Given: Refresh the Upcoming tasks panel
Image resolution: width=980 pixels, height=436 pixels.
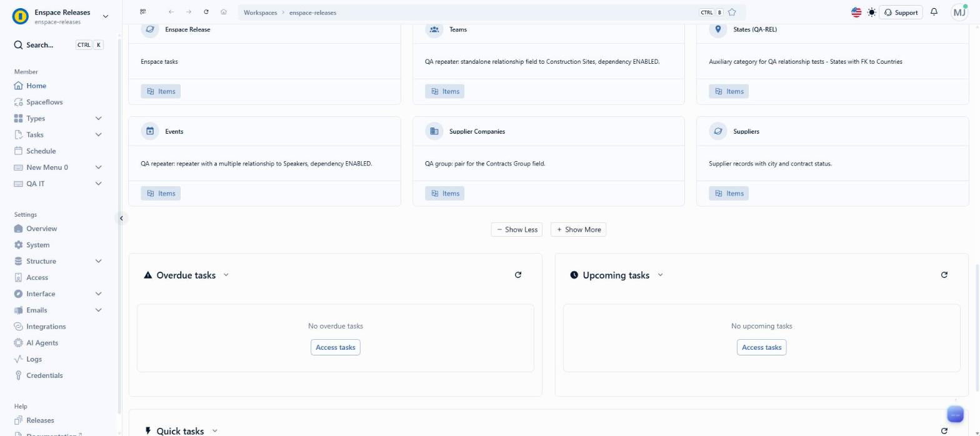Looking at the screenshot, I should [x=944, y=275].
